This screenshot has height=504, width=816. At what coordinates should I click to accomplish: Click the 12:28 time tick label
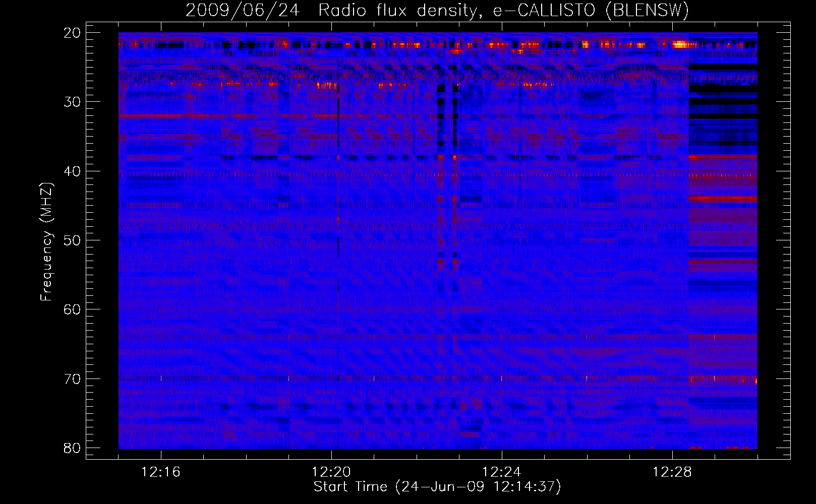coord(672,472)
